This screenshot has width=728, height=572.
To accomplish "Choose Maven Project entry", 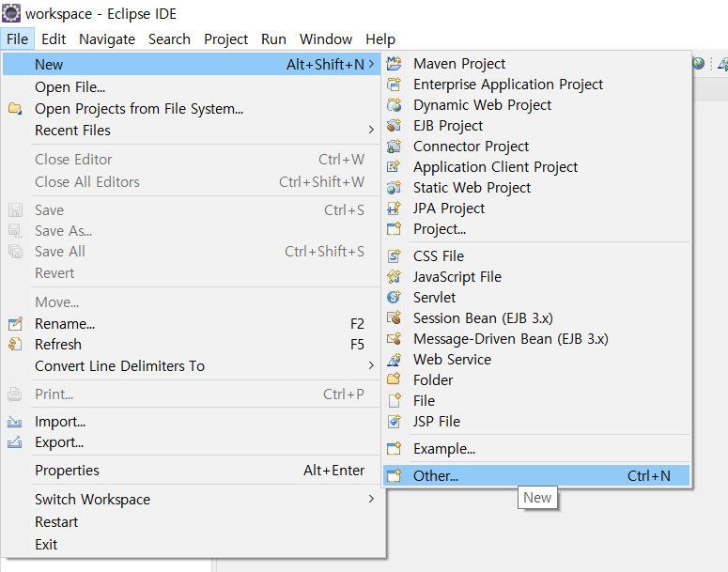I will (536, 63).
